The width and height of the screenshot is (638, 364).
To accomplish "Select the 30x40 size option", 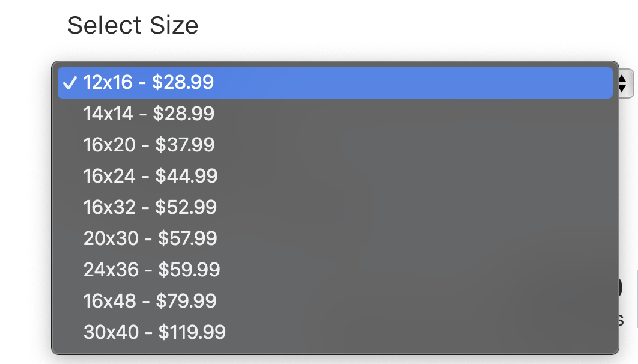I will [154, 332].
